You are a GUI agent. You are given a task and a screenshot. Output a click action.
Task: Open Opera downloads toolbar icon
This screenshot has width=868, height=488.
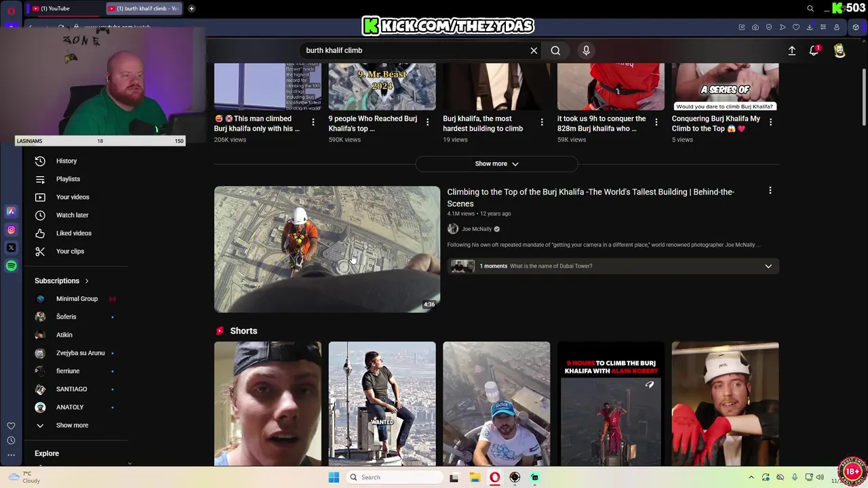click(x=810, y=27)
